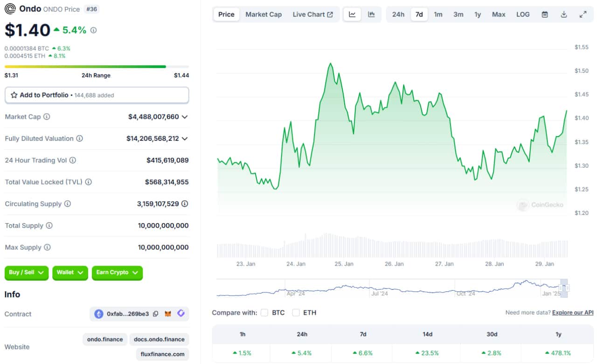Expand chart to fullscreen
Screen dimensions: 597x364
click(583, 14)
